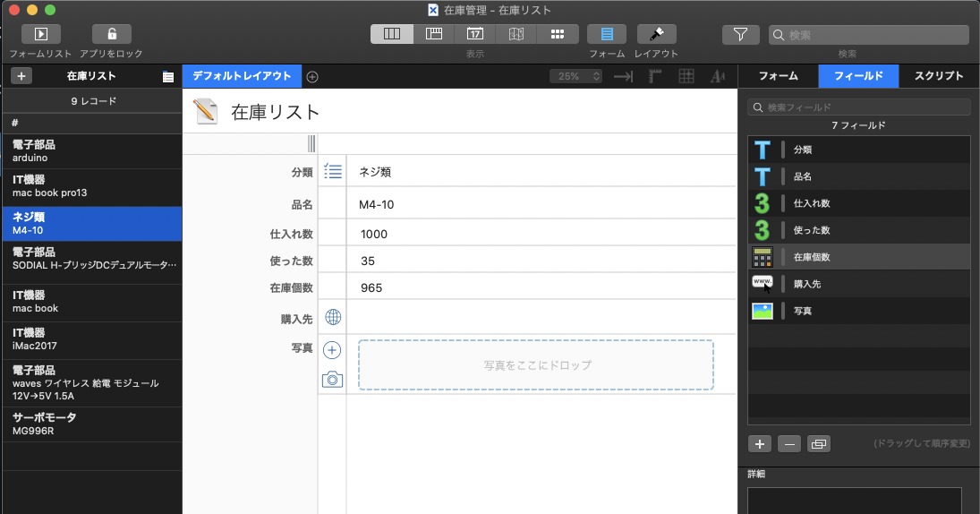
Task: Click the アプリをロック padlock icon
Action: point(111,34)
